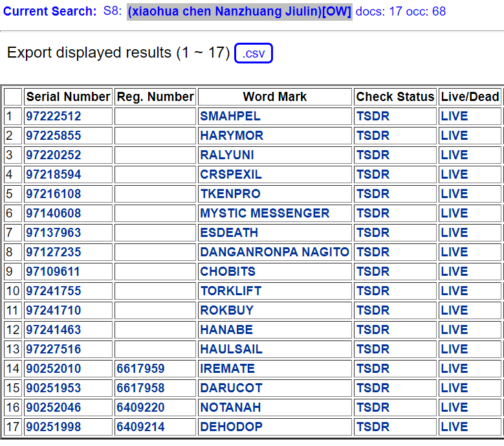Click LIVE status in HAULSAIL row
Viewport: 504px width, 446px height.
tap(454, 349)
